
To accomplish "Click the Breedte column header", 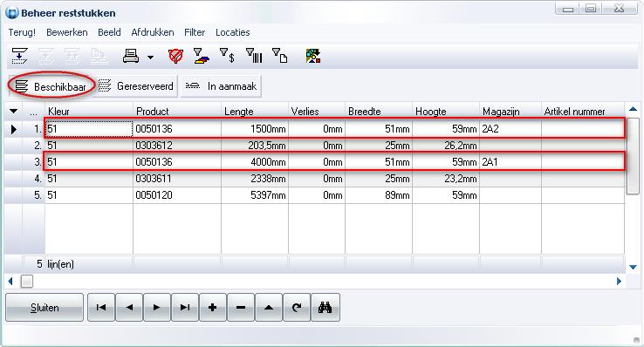I will 379,111.
